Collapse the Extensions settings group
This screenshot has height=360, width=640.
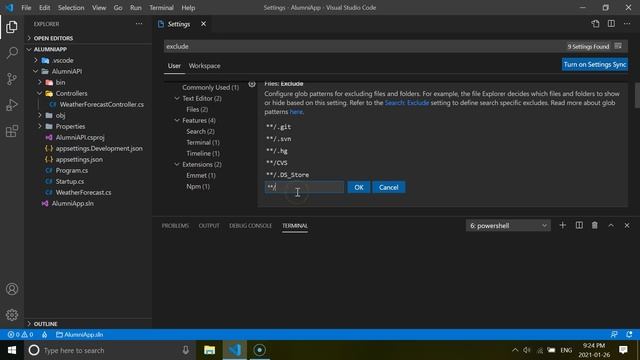click(x=177, y=164)
